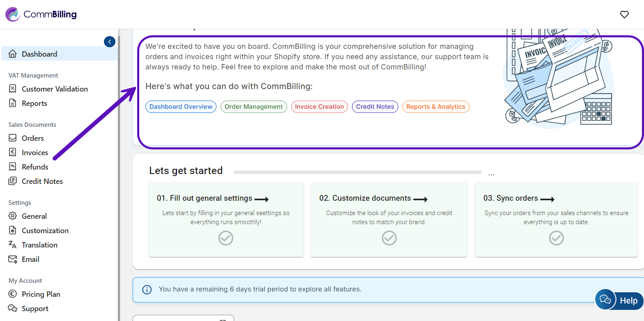
Task: Open the Support page
Action: point(35,308)
